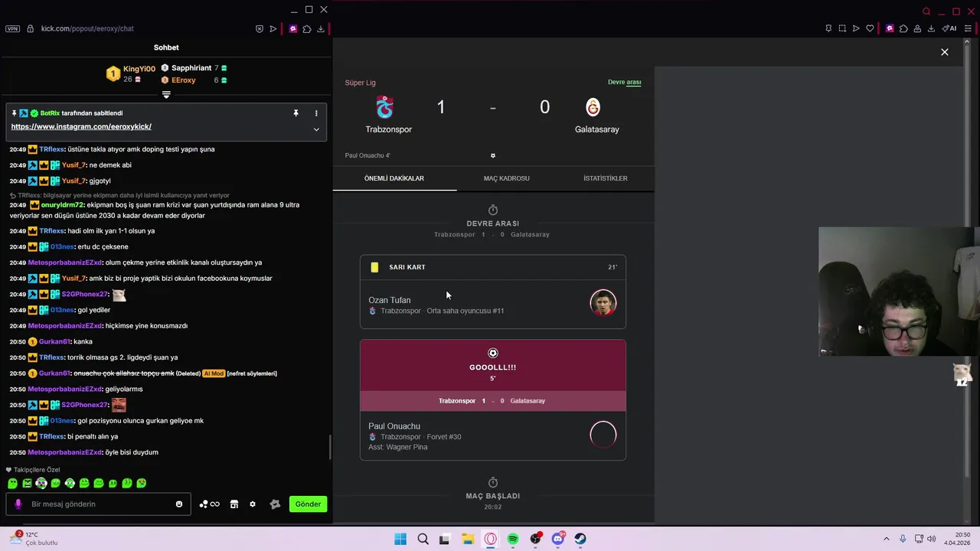Insert the last green emote in the row
Screen dimensions: 980x551
coord(142,484)
